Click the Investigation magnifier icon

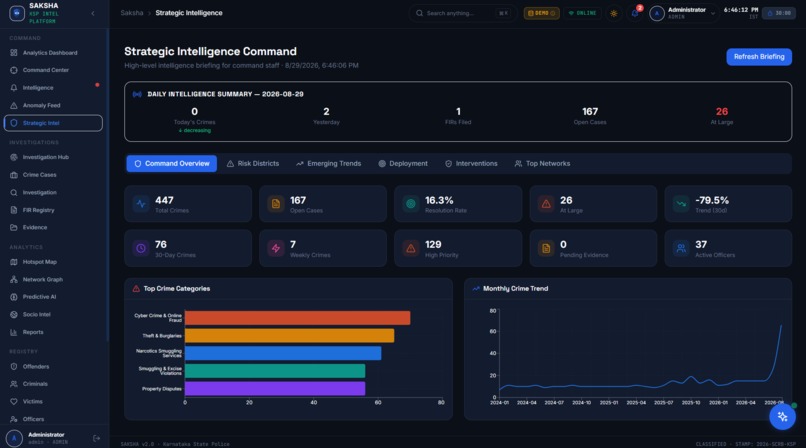click(x=14, y=192)
